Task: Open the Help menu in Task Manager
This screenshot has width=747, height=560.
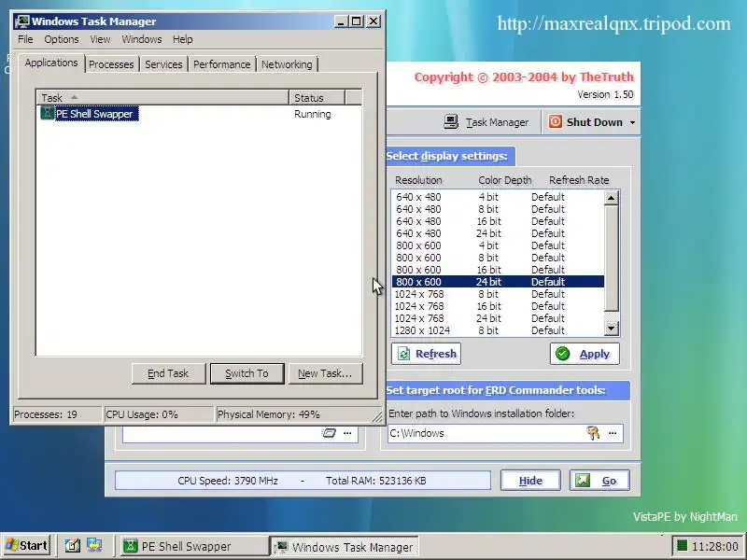Action: coord(182,39)
